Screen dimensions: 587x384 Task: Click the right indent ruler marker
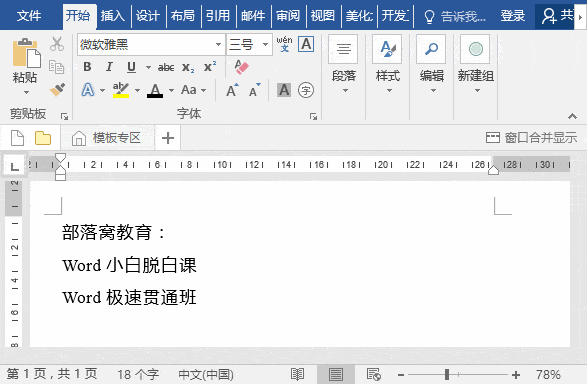[493, 170]
